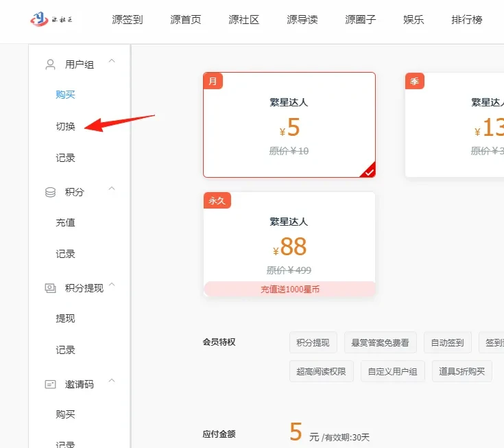Click the points withdrawal icon

(x=50, y=288)
